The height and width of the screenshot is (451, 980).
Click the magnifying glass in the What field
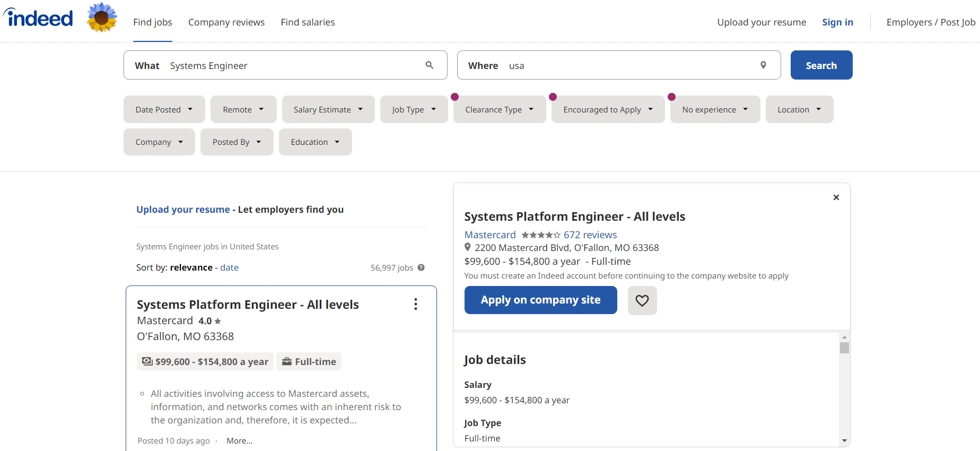(x=430, y=65)
